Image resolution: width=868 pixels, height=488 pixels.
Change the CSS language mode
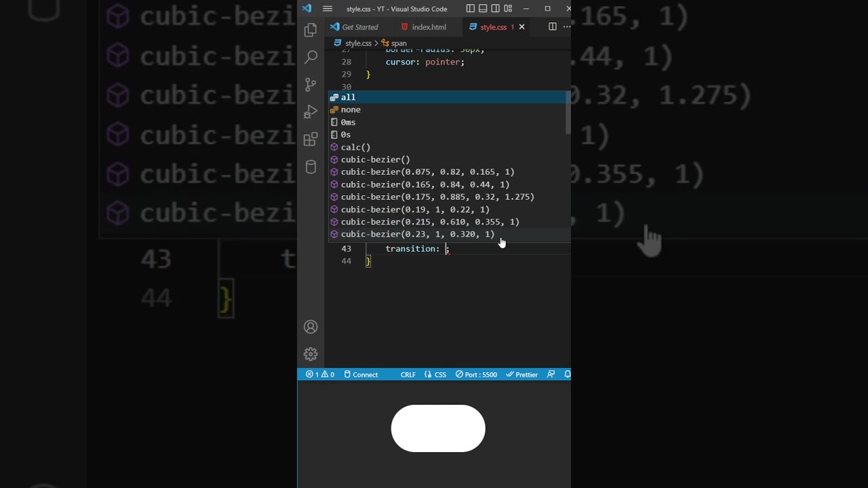(435, 374)
